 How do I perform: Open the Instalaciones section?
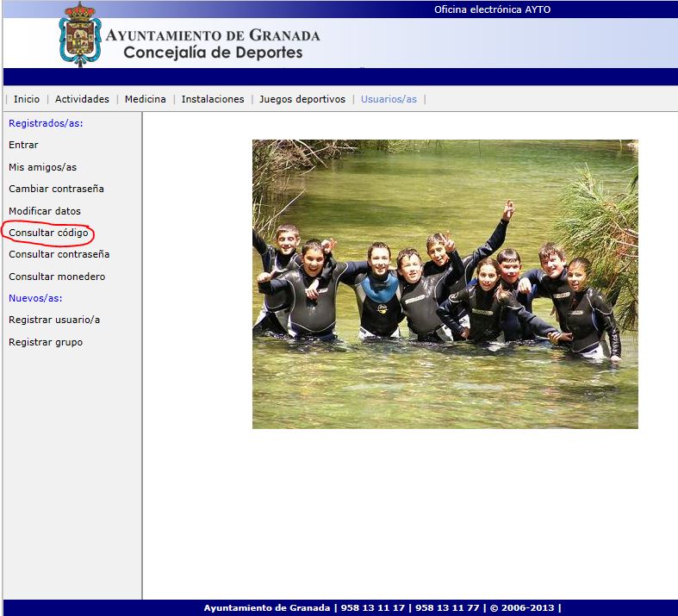213,99
